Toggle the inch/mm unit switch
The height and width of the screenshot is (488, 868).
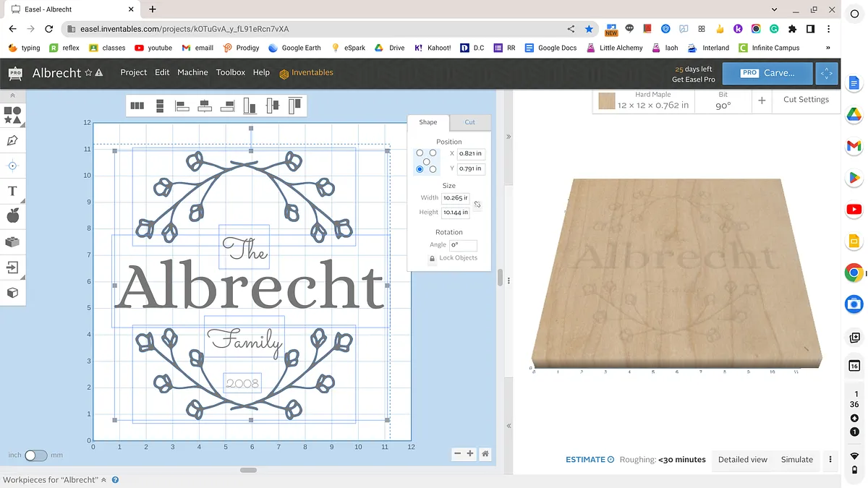pyautogui.click(x=35, y=455)
